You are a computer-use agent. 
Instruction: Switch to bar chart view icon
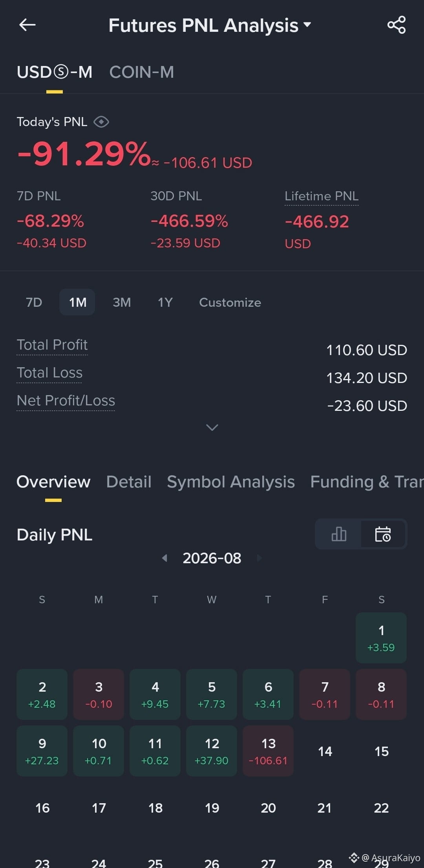coord(339,534)
